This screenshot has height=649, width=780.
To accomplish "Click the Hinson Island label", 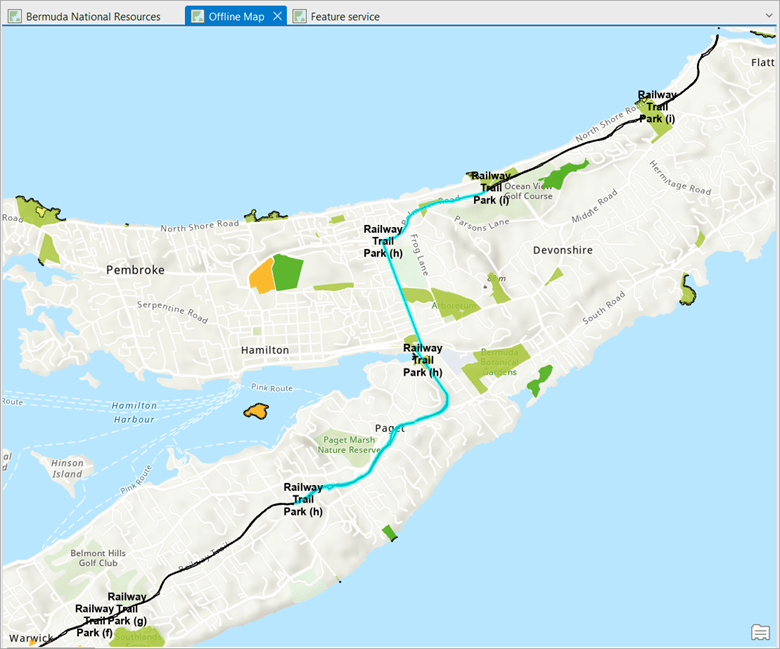I will click(x=67, y=468).
